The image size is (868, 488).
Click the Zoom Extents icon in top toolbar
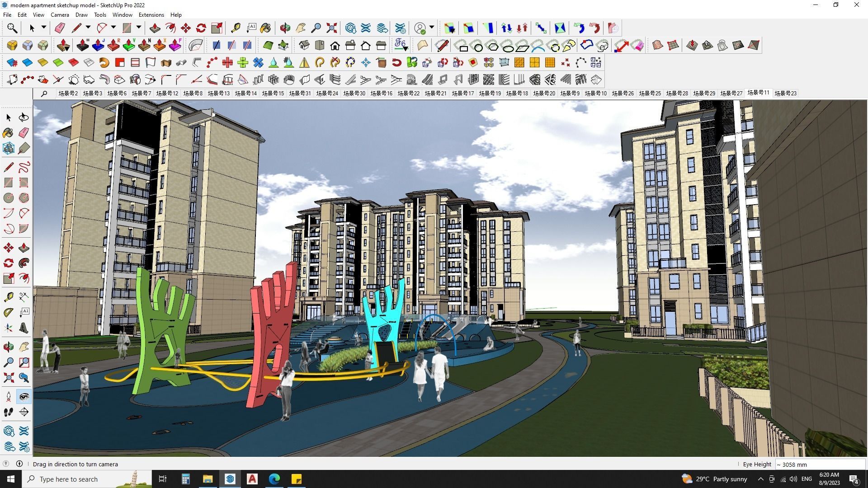pos(332,28)
